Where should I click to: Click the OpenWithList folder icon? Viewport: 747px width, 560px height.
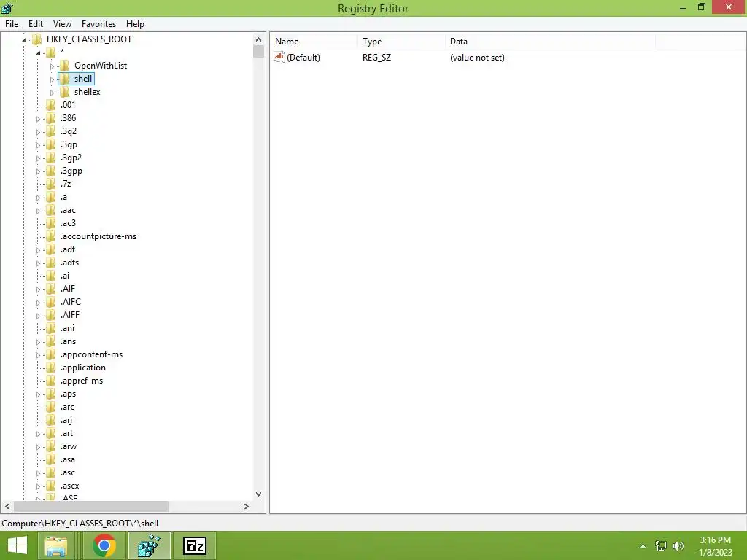(64, 65)
